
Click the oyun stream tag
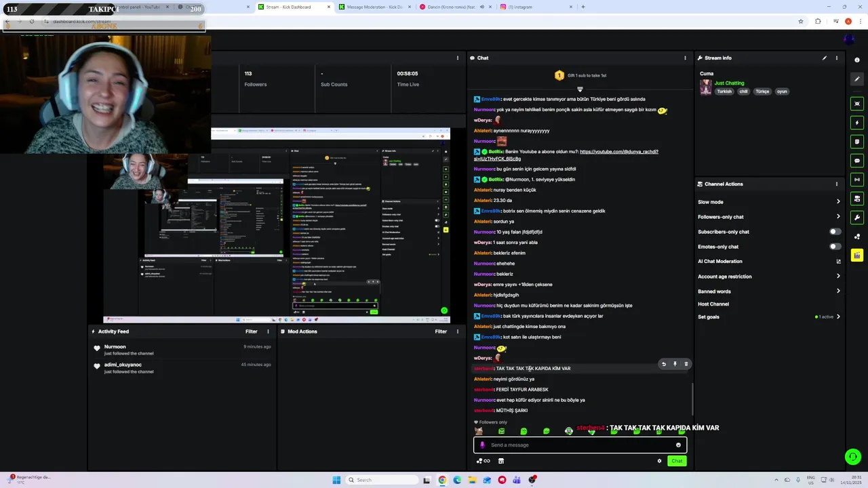tap(782, 91)
